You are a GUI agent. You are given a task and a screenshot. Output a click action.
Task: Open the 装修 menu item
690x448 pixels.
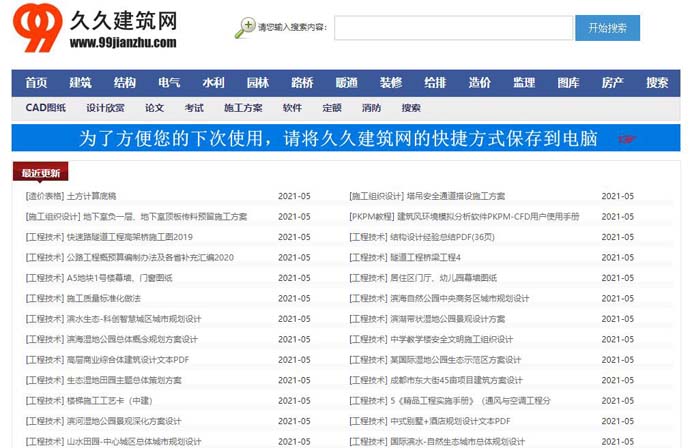click(391, 83)
